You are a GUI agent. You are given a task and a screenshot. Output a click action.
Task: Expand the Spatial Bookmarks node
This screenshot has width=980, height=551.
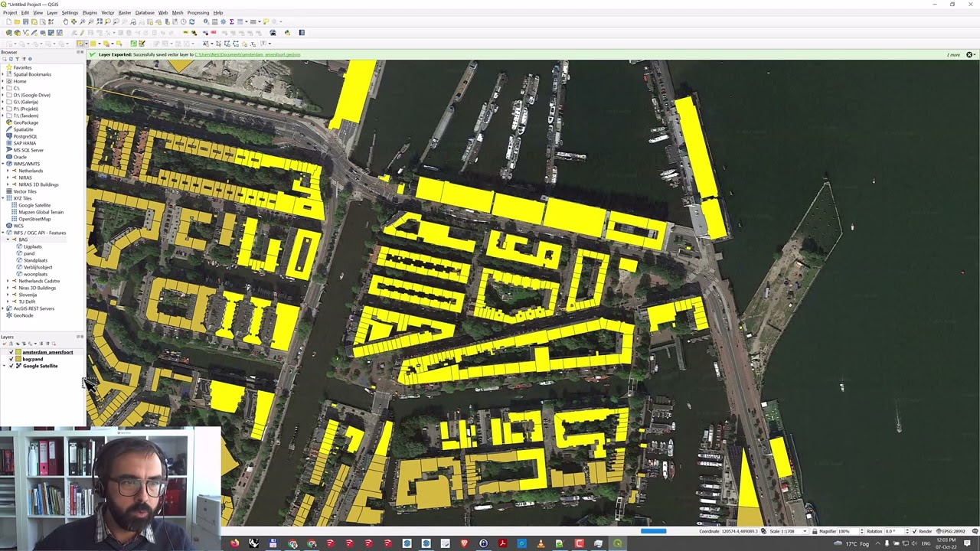point(3,74)
